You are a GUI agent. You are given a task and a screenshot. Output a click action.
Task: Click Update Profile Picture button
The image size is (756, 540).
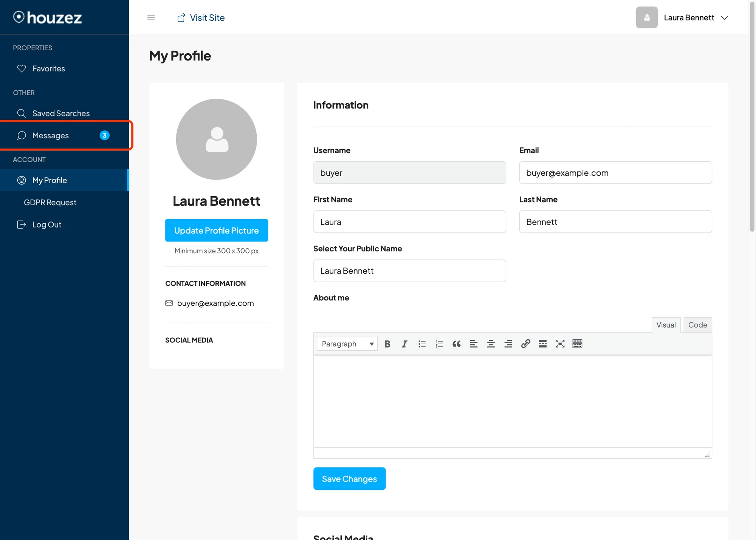point(217,231)
